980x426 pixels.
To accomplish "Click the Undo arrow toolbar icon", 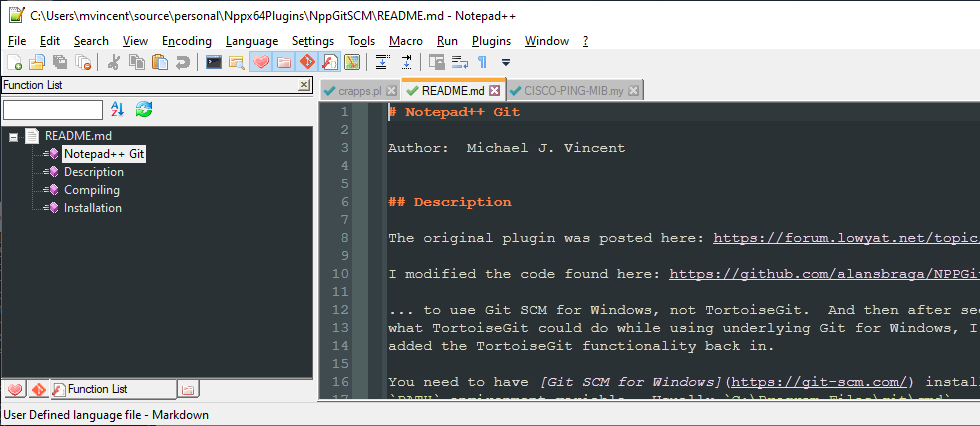I will (182, 62).
